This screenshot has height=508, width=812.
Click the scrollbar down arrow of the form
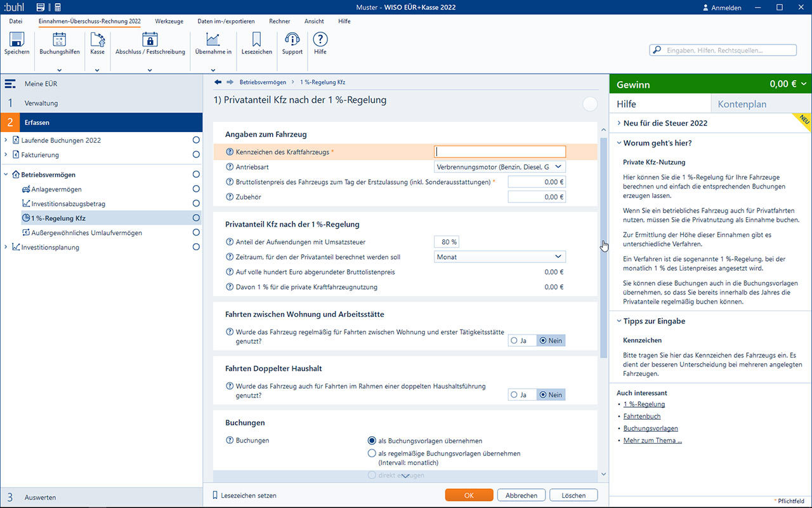tap(603, 474)
